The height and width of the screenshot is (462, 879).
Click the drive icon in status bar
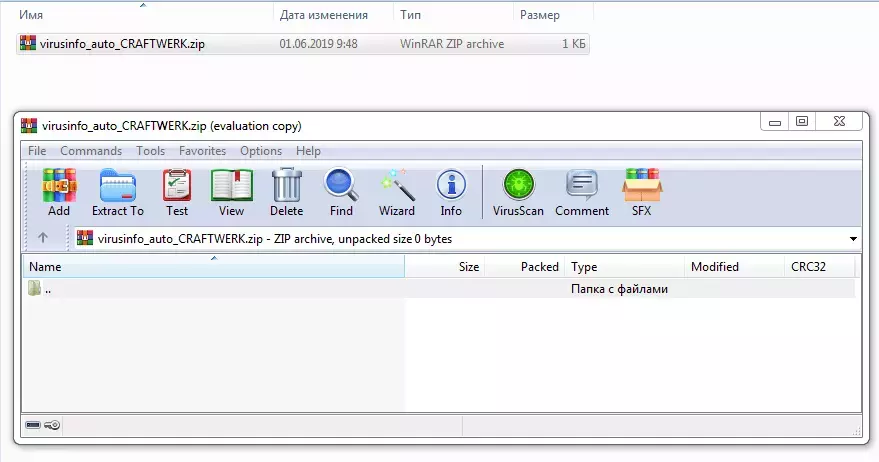coord(33,425)
